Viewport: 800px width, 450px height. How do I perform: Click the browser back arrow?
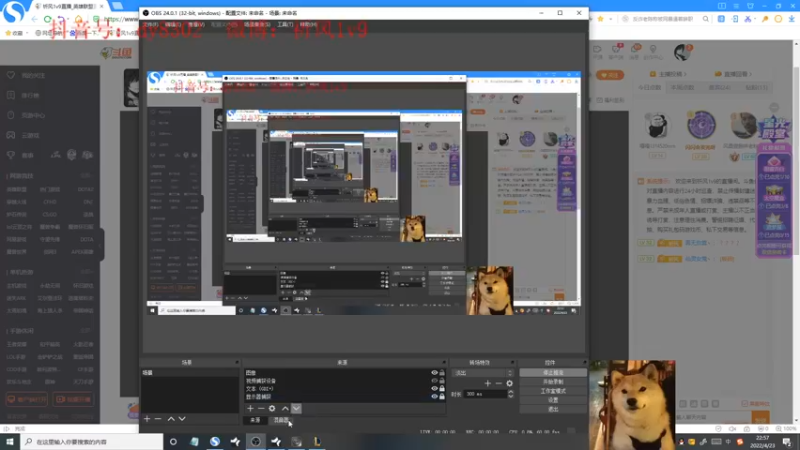tap(35, 19)
